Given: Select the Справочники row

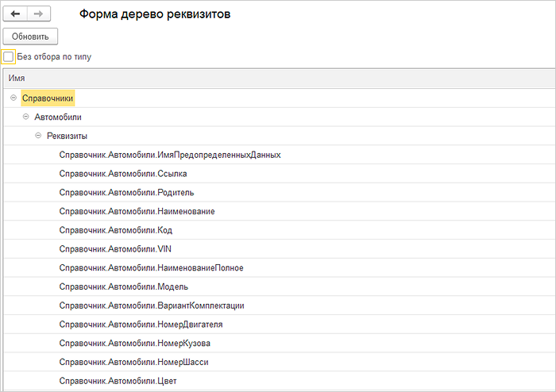Looking at the screenshot, I should coord(279,98).
